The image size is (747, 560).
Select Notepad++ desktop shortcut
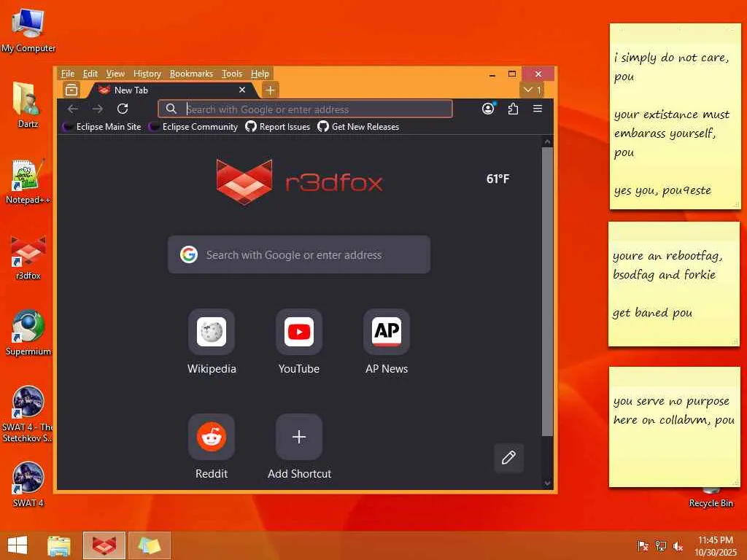tap(28, 181)
